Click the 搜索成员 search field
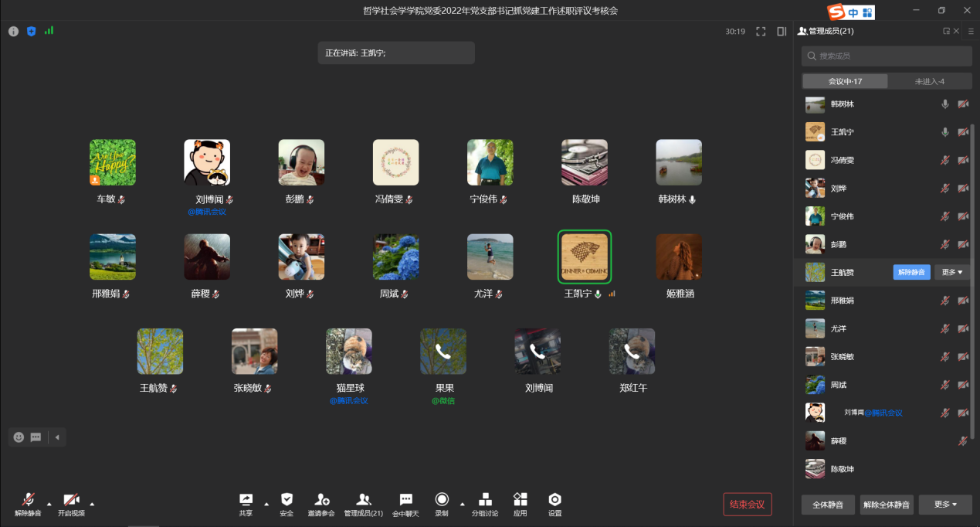 coord(887,56)
